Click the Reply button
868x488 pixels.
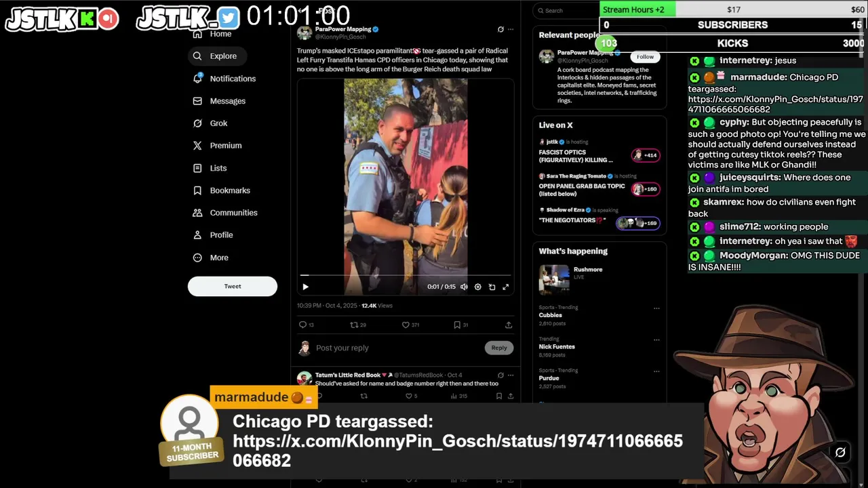point(499,348)
